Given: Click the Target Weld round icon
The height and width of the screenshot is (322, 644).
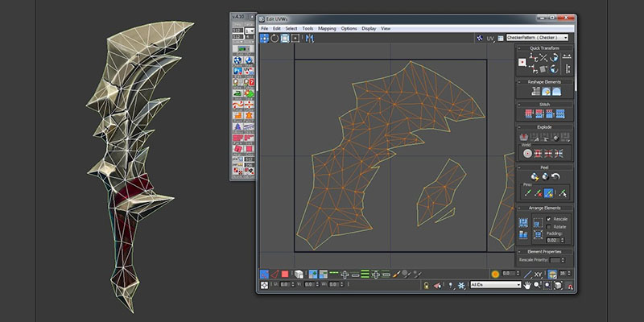Looking at the screenshot, I should (527, 154).
